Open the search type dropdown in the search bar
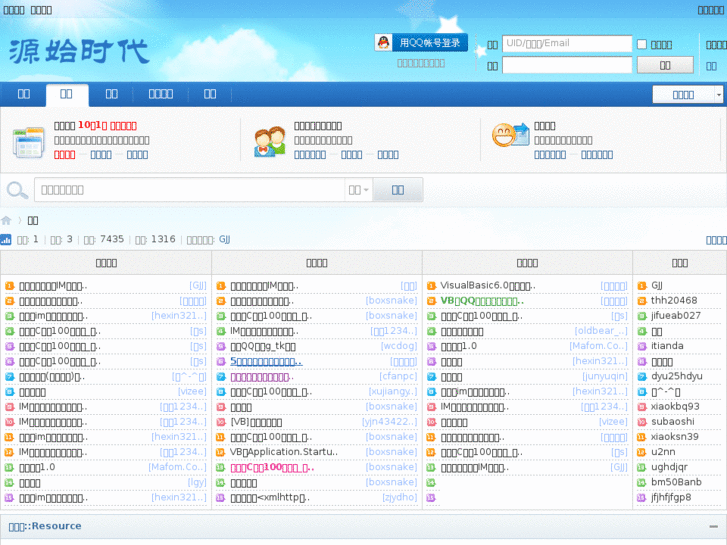 358,190
